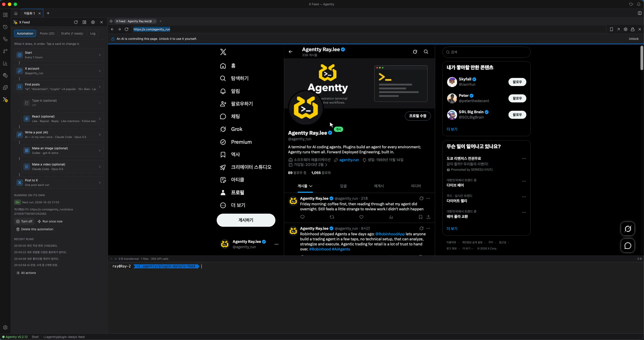
Task: Open the floating chat messages icon
Action: (x=628, y=246)
